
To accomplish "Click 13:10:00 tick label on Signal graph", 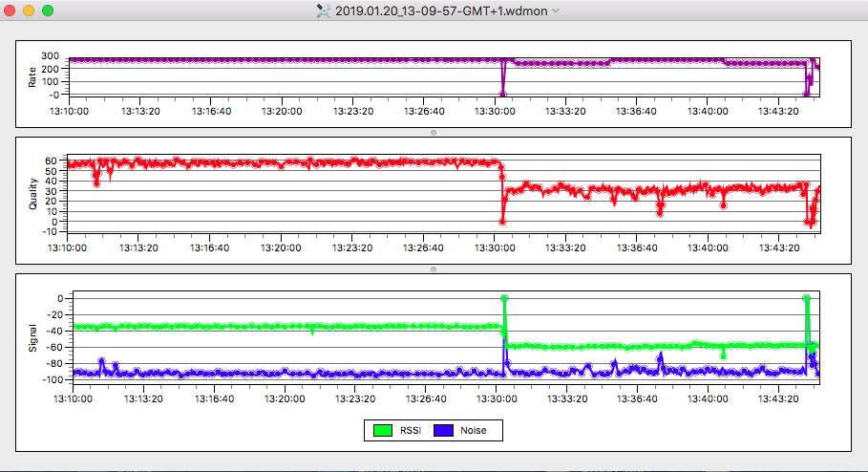I will click(x=73, y=398).
